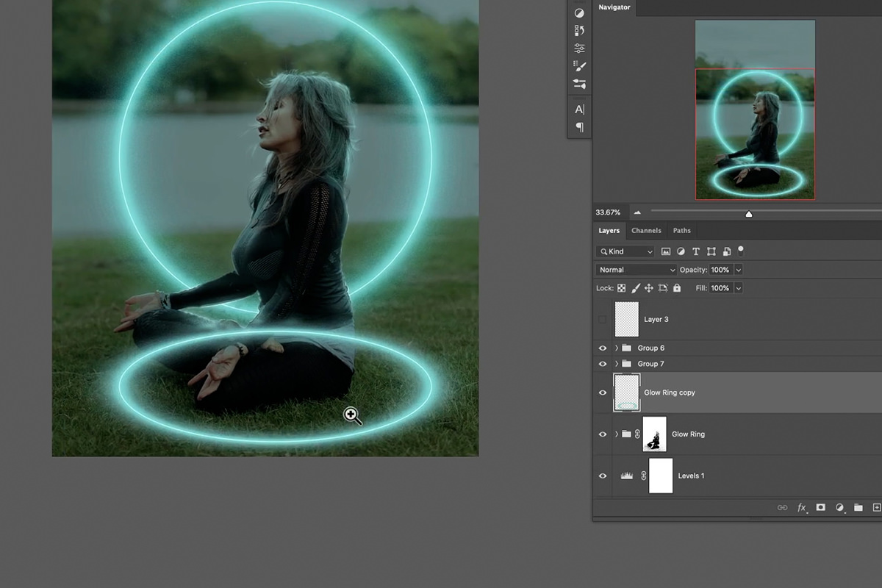Click the Link Layers icon
This screenshot has width=882, height=588.
click(x=783, y=508)
